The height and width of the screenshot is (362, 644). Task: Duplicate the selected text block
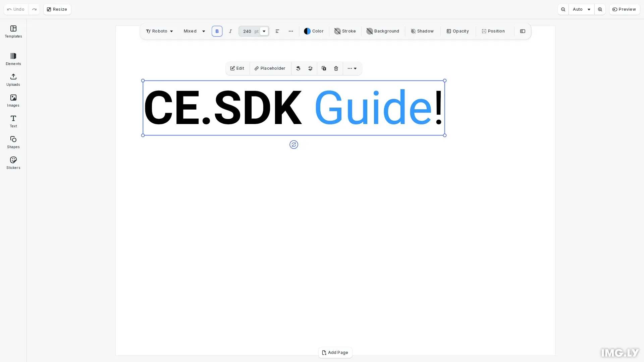pyautogui.click(x=324, y=68)
